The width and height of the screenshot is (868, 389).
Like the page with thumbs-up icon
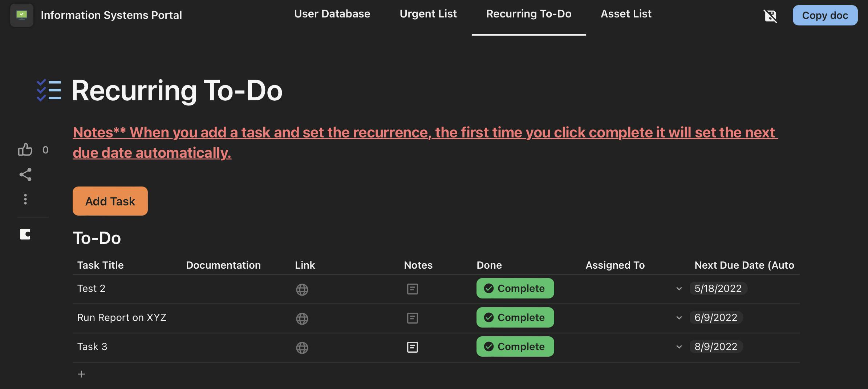[25, 149]
